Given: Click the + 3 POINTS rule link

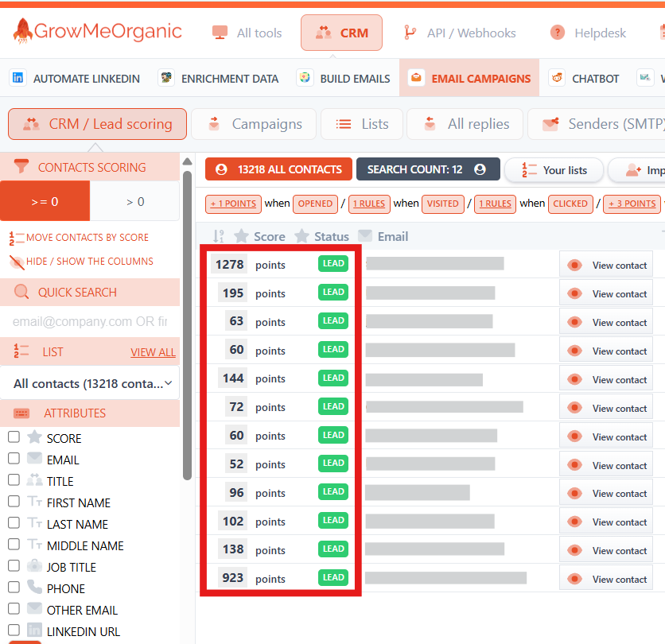Looking at the screenshot, I should [632, 204].
